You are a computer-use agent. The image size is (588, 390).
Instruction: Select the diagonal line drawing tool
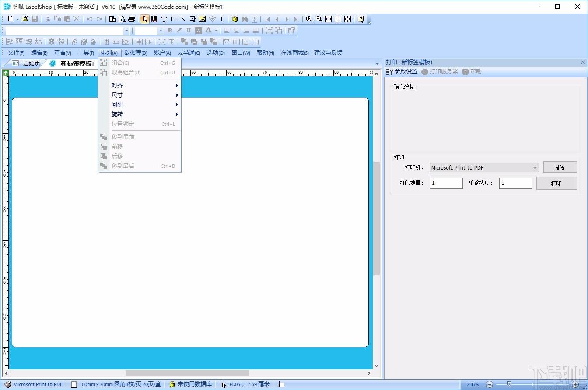pyautogui.click(x=183, y=19)
